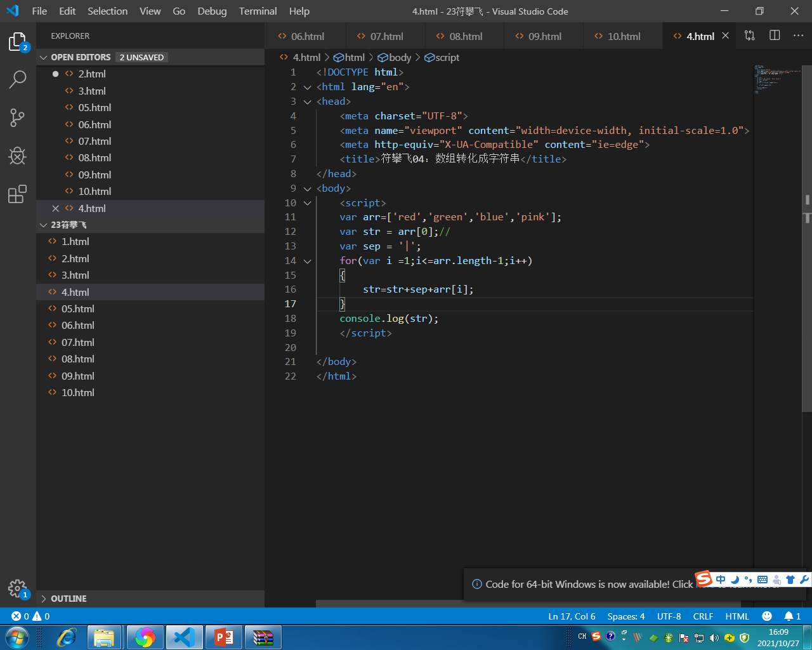Open the script breadcrumb dropdown

point(442,57)
